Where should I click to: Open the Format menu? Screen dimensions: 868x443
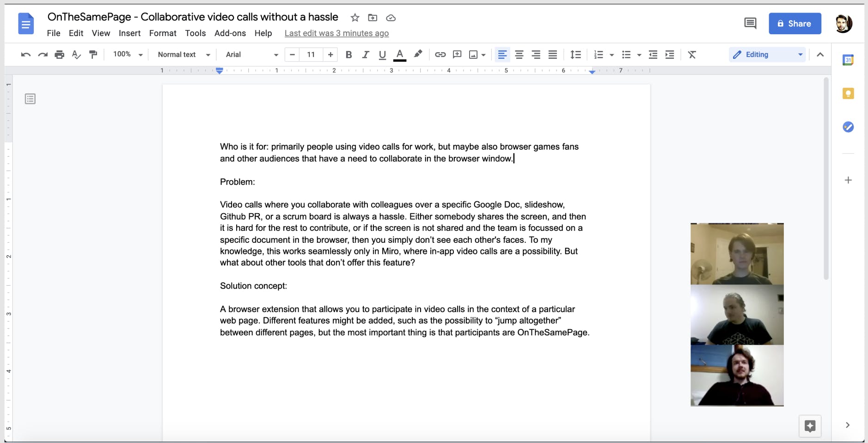coord(163,33)
